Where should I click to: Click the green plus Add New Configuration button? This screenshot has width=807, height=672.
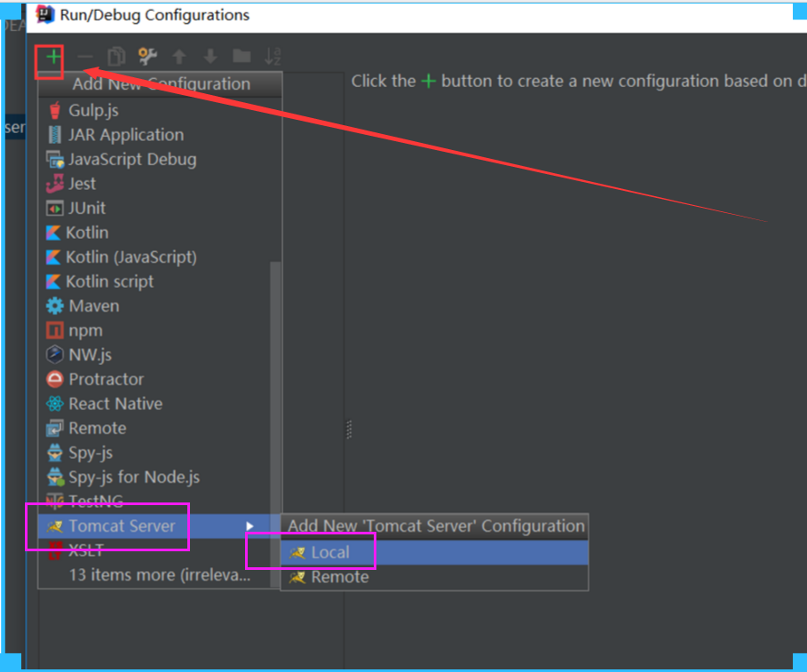[x=53, y=57]
